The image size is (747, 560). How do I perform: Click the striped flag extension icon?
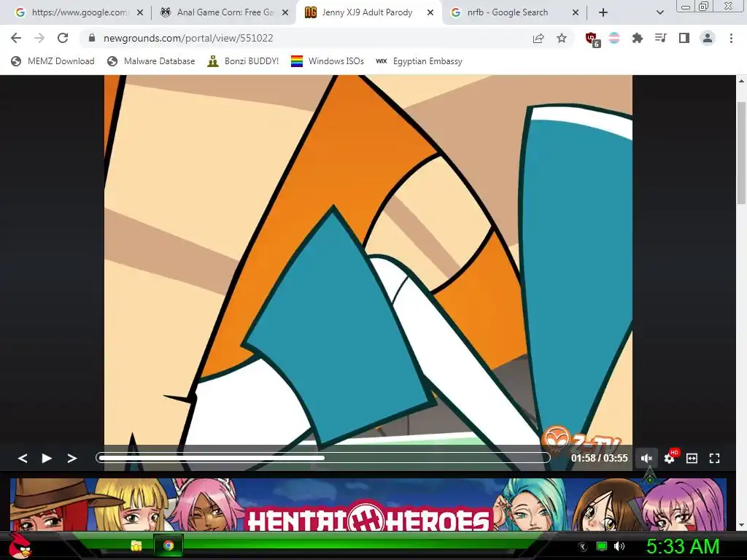tap(614, 38)
